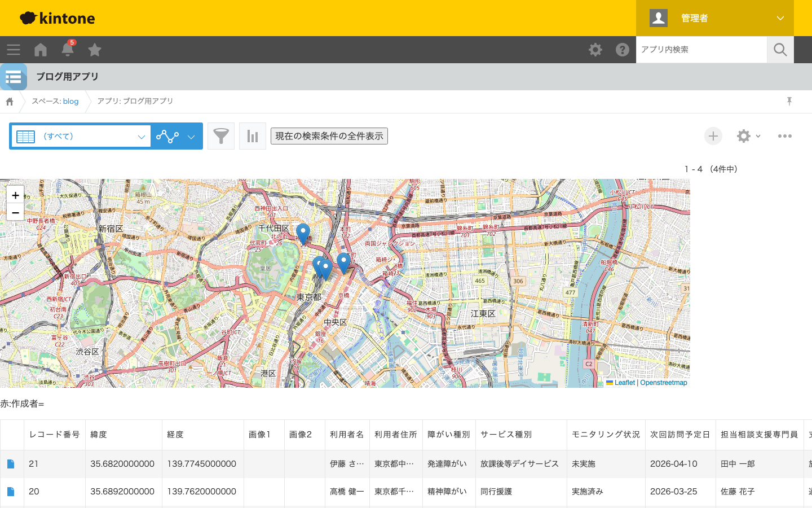
Task: Open the help question mark icon
Action: coord(623,50)
